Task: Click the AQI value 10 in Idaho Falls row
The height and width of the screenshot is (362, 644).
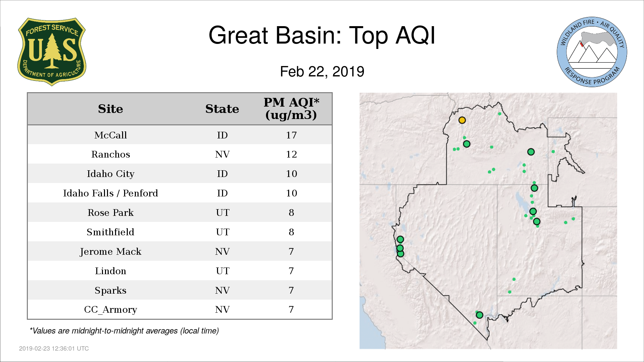Action: pyautogui.click(x=291, y=193)
